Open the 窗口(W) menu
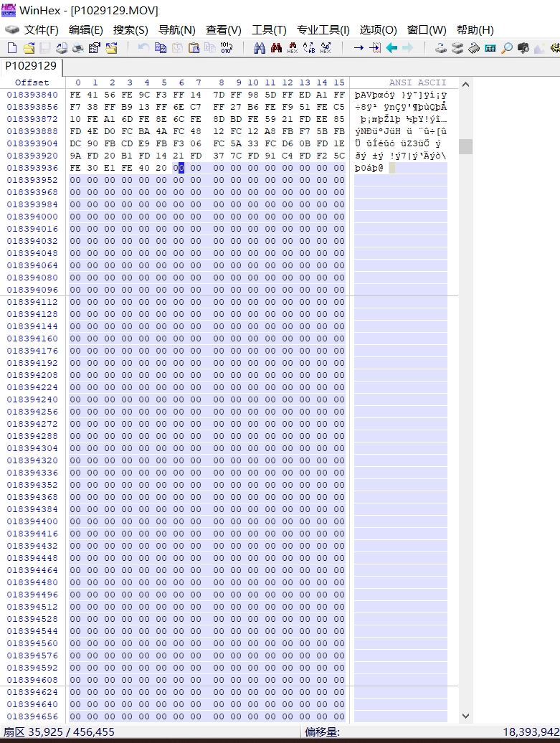Screen dimensions: 560x743 (x=427, y=30)
